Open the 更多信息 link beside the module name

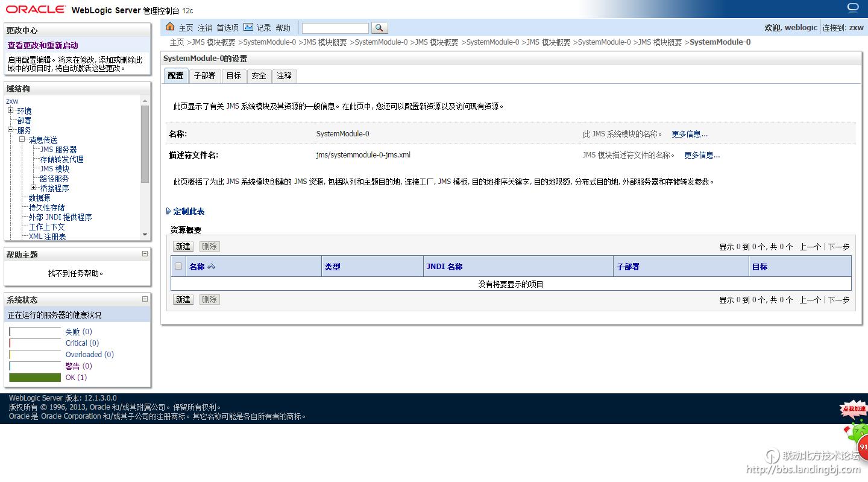click(689, 133)
